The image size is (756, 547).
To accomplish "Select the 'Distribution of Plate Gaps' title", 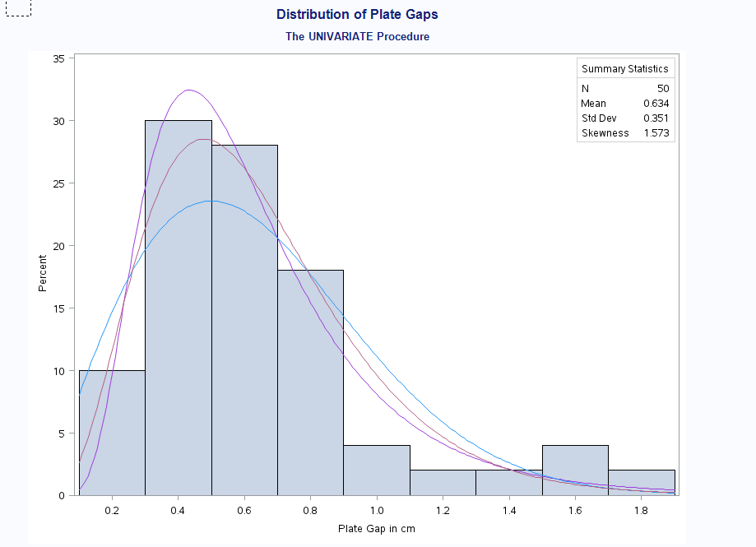I will 357,14.
